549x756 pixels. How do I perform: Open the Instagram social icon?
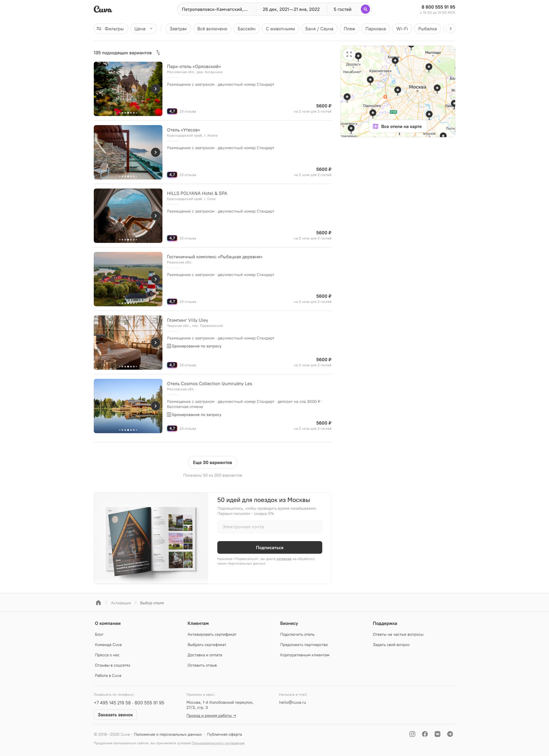(x=412, y=734)
